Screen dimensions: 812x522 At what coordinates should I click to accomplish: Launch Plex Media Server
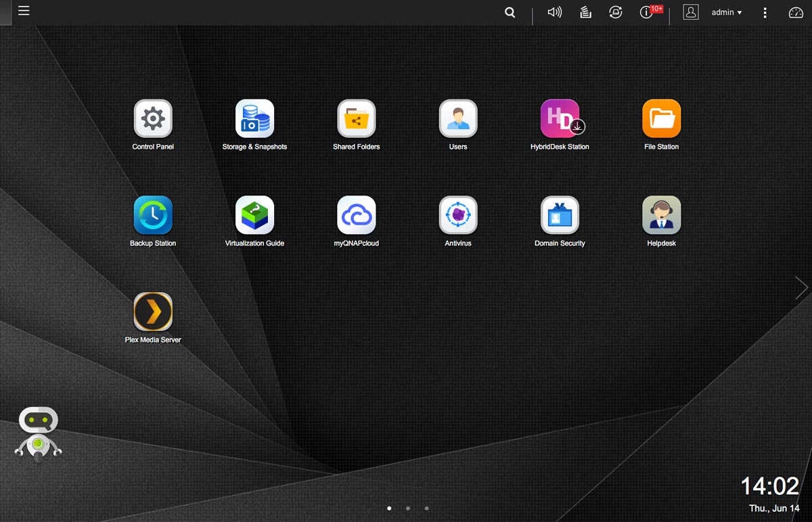[x=153, y=312]
